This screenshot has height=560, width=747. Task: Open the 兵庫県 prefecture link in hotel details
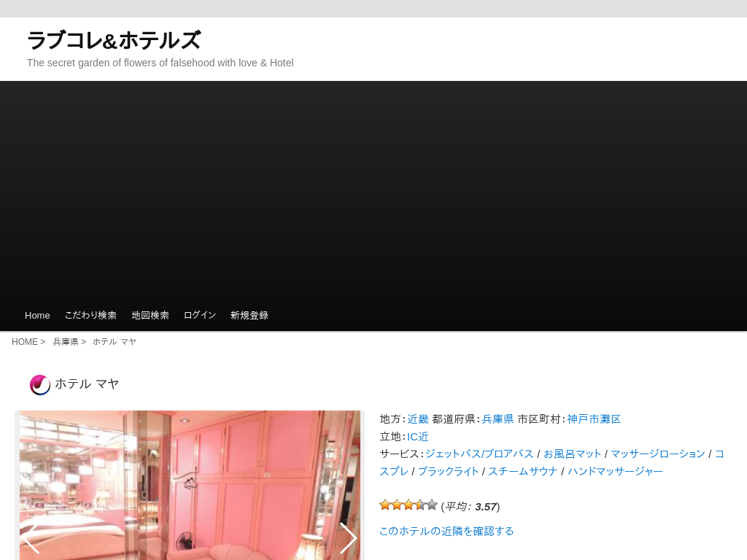498,419
